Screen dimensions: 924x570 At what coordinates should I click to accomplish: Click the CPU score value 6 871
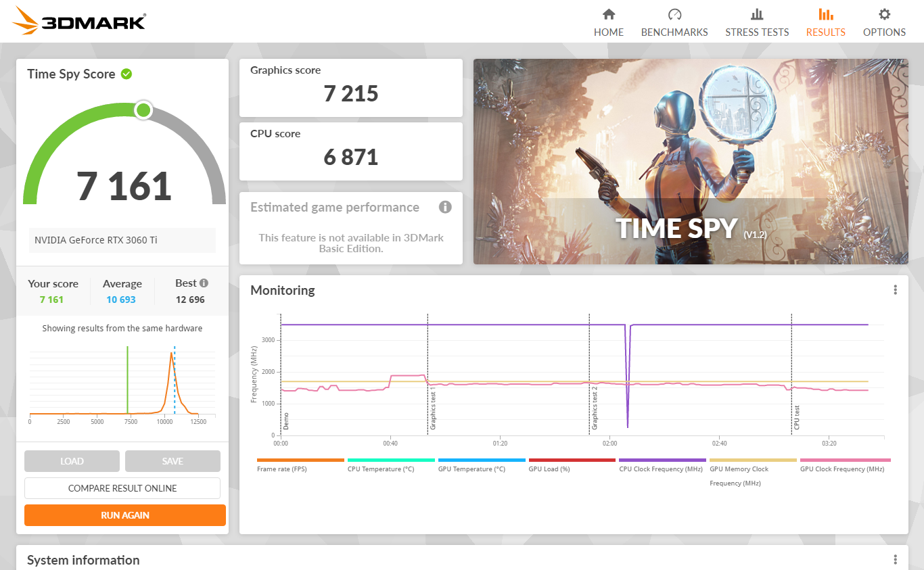point(351,157)
